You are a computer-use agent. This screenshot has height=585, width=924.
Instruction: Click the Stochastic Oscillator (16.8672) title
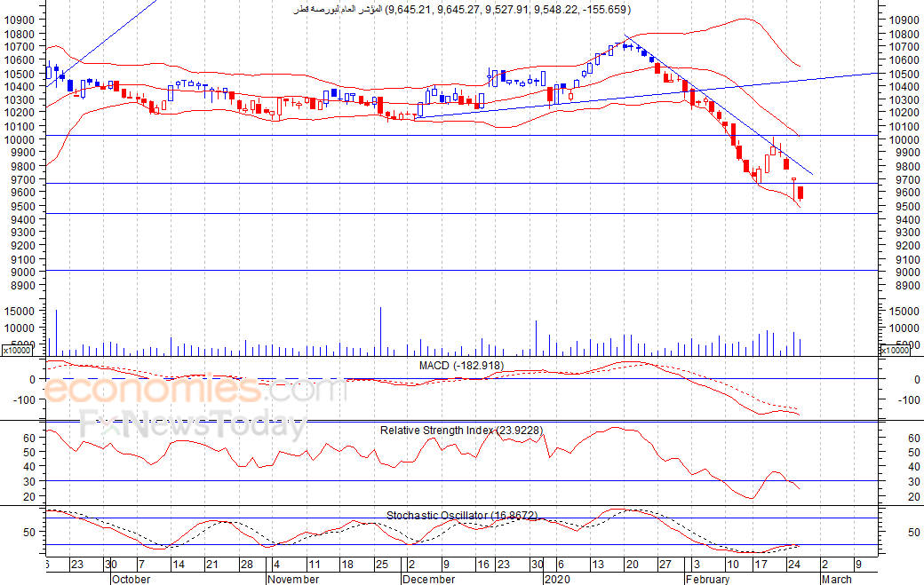[462, 515]
